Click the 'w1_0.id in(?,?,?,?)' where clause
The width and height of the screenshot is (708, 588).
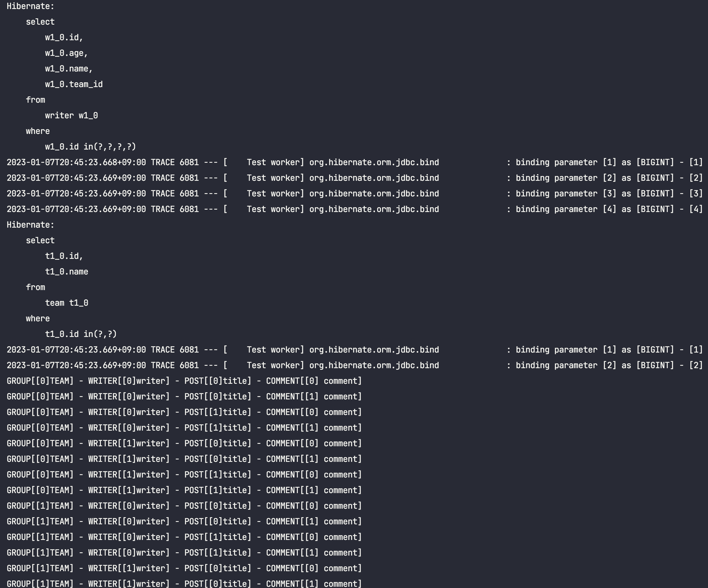point(90,147)
